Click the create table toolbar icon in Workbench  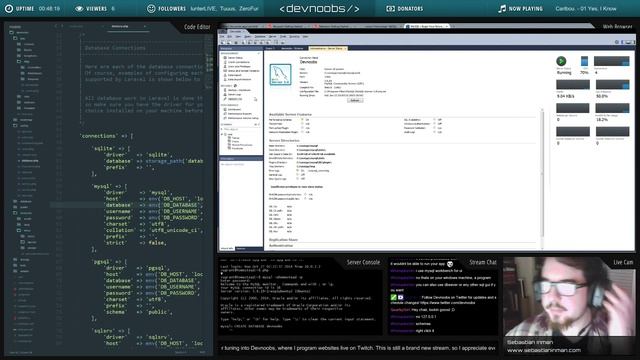point(249,42)
